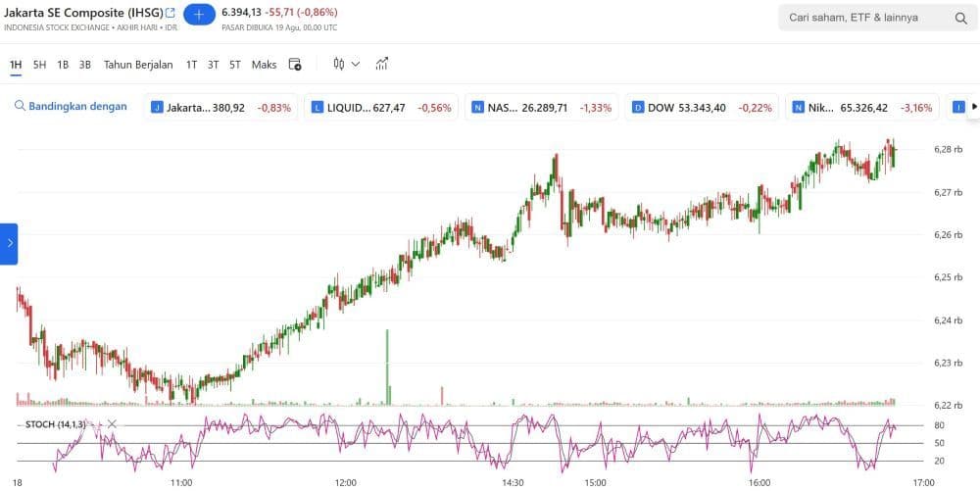980x491 pixels.
Task: Click the D icon on DOW chip
Action: 638,108
